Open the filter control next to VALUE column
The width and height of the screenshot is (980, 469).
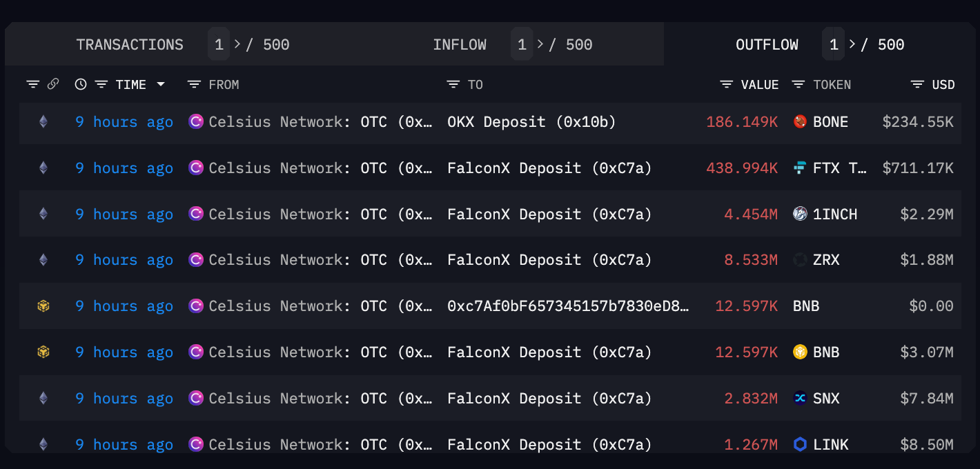(x=726, y=84)
